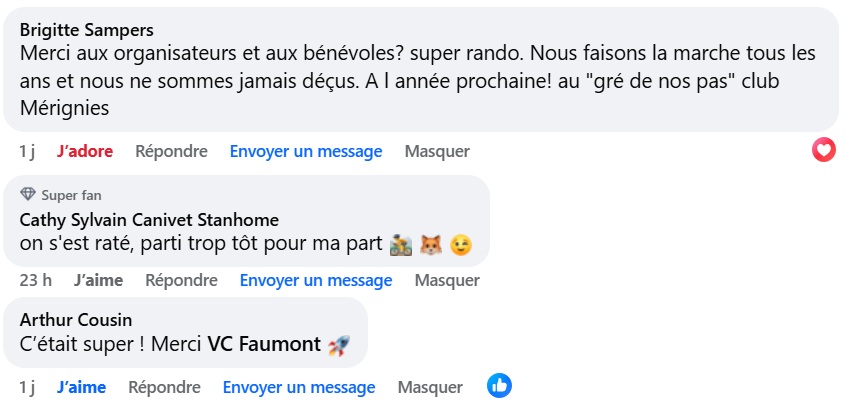Click the cyclist emoji in Cathy's comment

point(403,244)
